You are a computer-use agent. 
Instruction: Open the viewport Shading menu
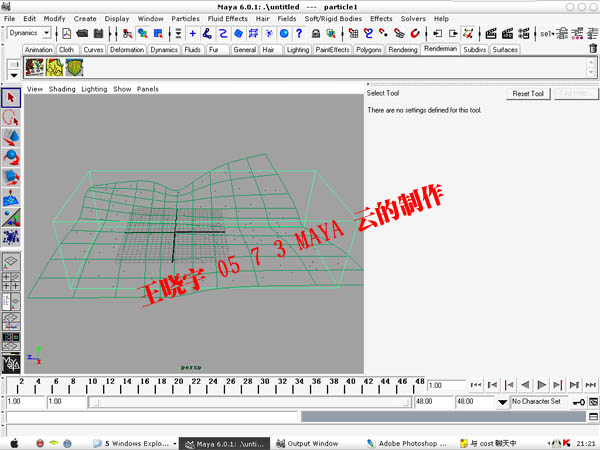(62, 89)
